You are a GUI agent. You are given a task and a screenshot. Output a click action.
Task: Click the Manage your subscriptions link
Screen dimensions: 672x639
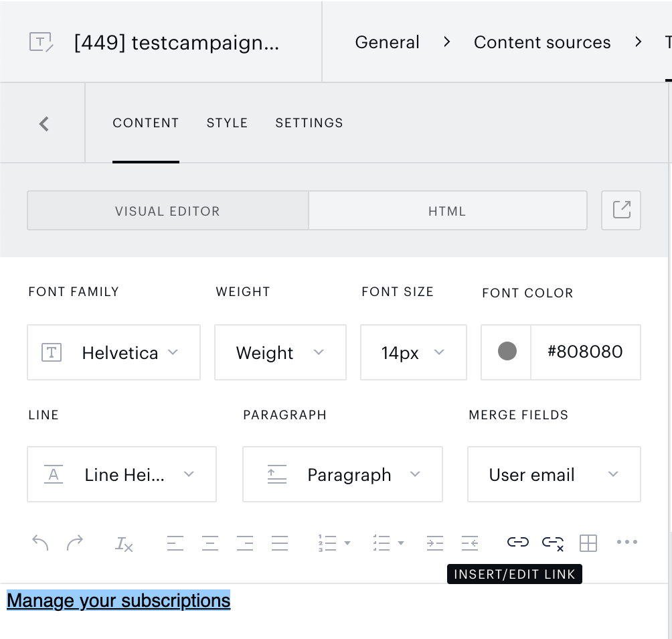pos(118,600)
